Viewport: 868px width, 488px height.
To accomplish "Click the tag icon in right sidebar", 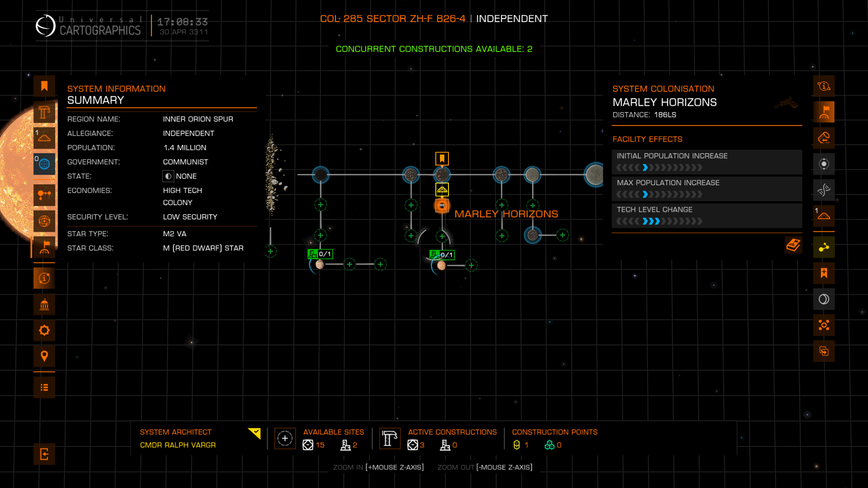I will point(824,138).
